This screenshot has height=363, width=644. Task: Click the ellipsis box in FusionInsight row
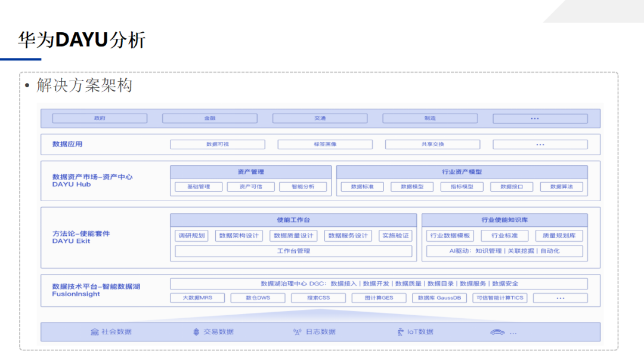[x=560, y=298]
